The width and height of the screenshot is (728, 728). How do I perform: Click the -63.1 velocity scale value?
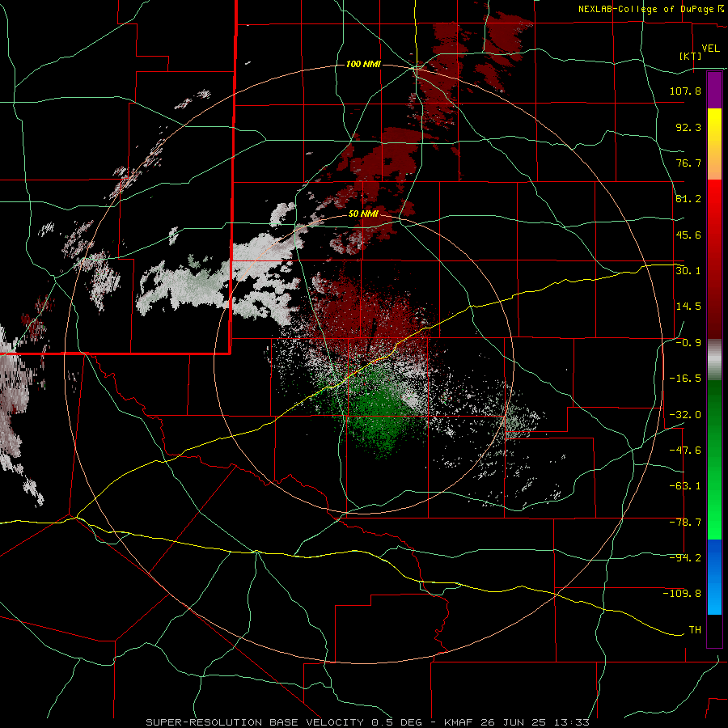[x=685, y=486]
